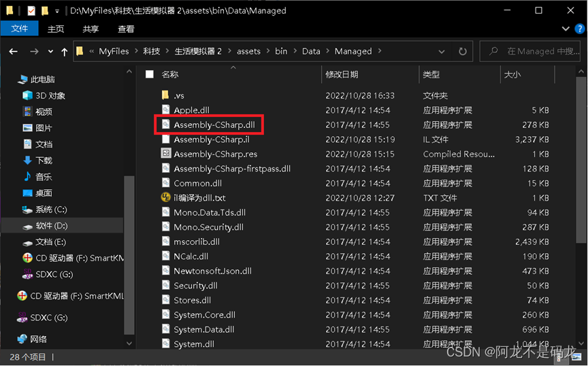The width and height of the screenshot is (588, 366).
Task: Open 图片 folder in the sidebar
Action: [37, 128]
